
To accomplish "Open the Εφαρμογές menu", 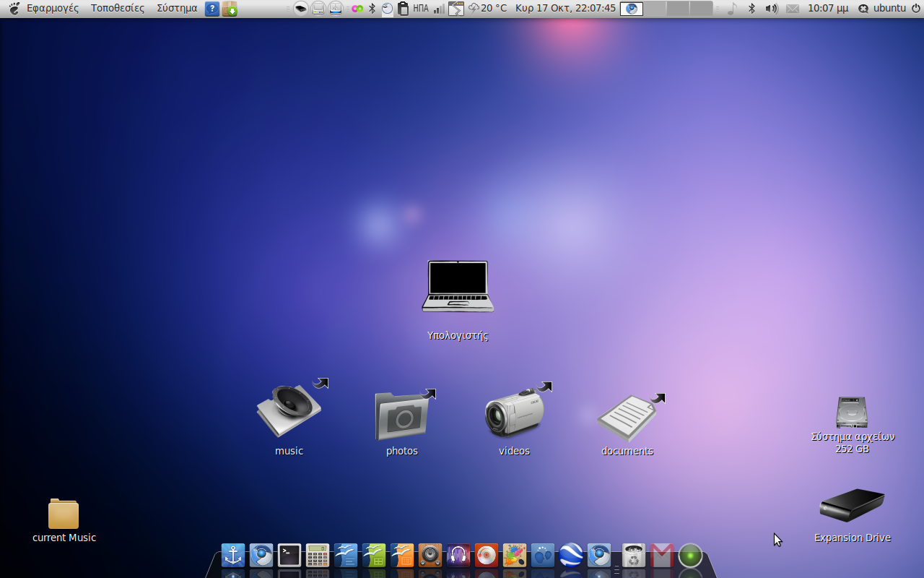I will click(x=52, y=9).
